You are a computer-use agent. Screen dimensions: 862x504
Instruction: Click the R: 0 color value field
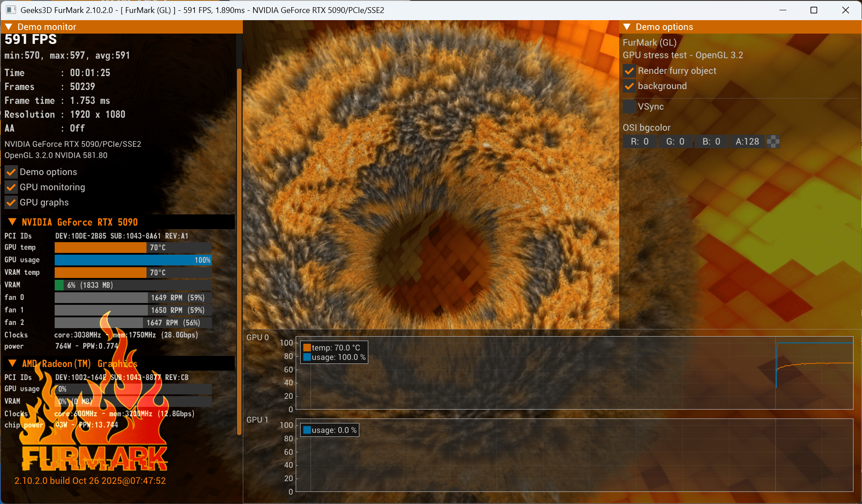[x=639, y=142]
